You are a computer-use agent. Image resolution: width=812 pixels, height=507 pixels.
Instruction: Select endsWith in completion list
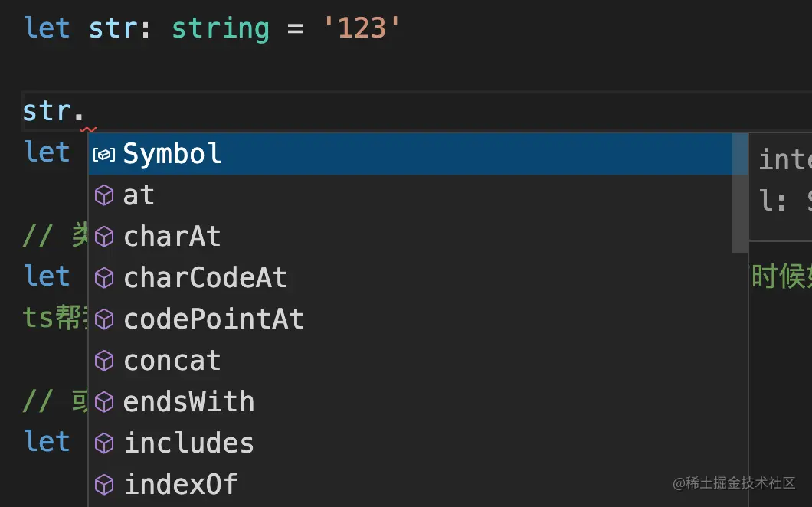pyautogui.click(x=188, y=402)
